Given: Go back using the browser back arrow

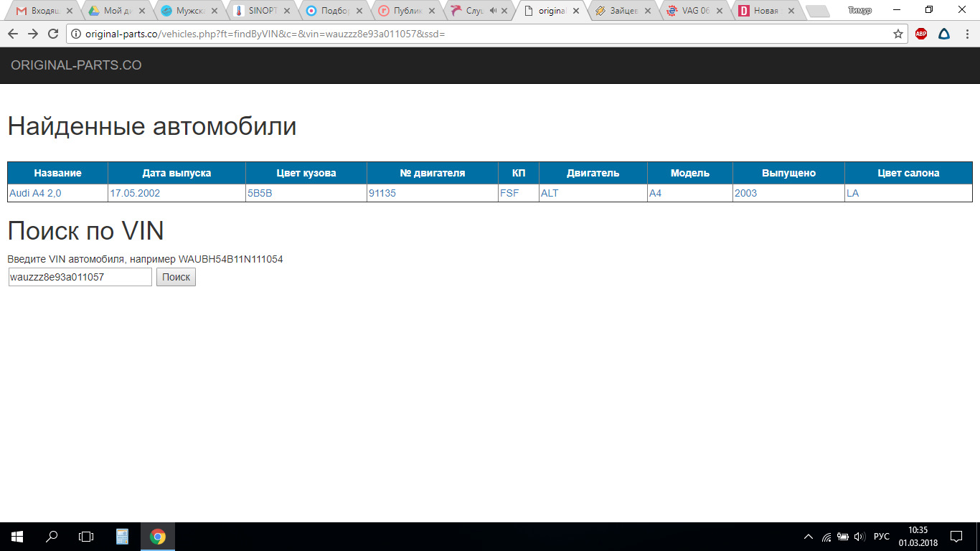Looking at the screenshot, I should [x=13, y=34].
